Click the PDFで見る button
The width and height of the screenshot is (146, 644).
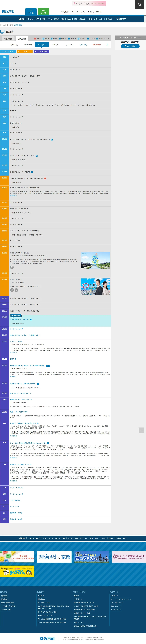[x=130, y=46]
